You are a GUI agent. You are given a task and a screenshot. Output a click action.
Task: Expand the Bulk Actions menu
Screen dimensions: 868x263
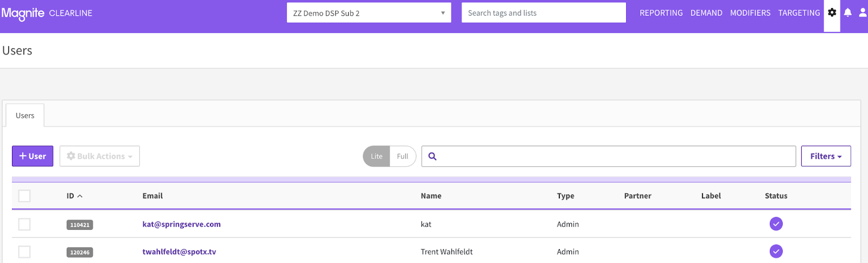click(100, 156)
